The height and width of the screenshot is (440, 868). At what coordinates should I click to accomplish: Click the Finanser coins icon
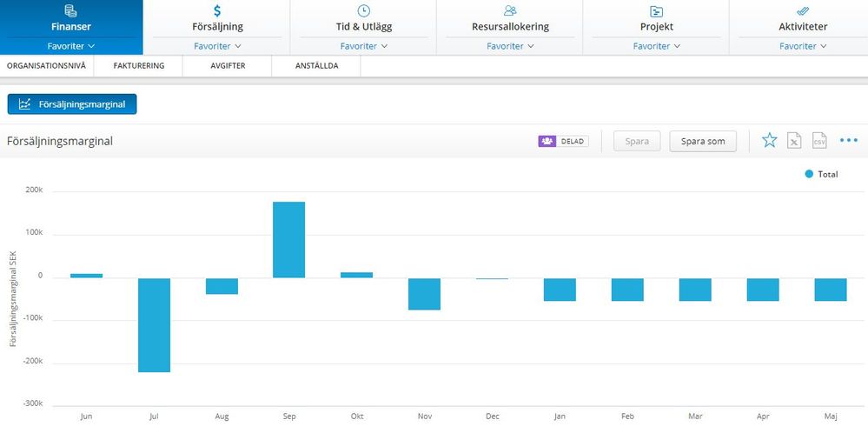coord(70,10)
